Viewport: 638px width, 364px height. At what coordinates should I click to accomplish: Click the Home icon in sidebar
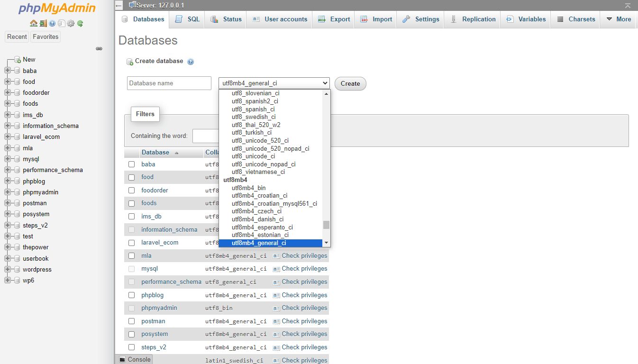pyautogui.click(x=33, y=23)
